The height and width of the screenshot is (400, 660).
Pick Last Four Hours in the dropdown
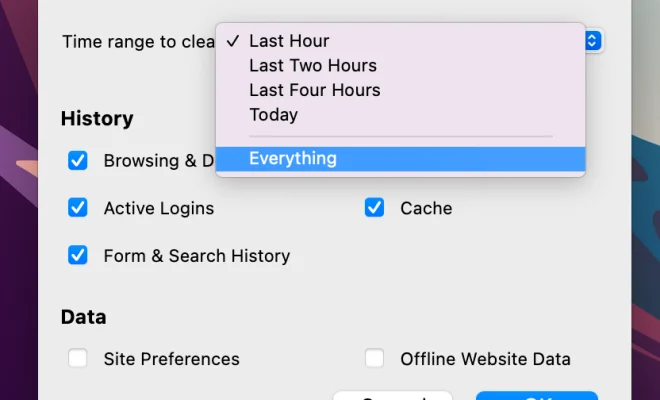tap(400, 90)
